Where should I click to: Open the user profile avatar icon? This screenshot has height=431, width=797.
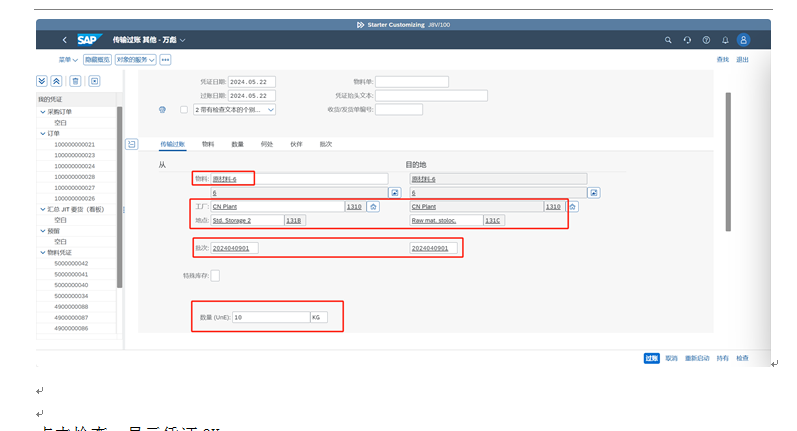click(743, 40)
